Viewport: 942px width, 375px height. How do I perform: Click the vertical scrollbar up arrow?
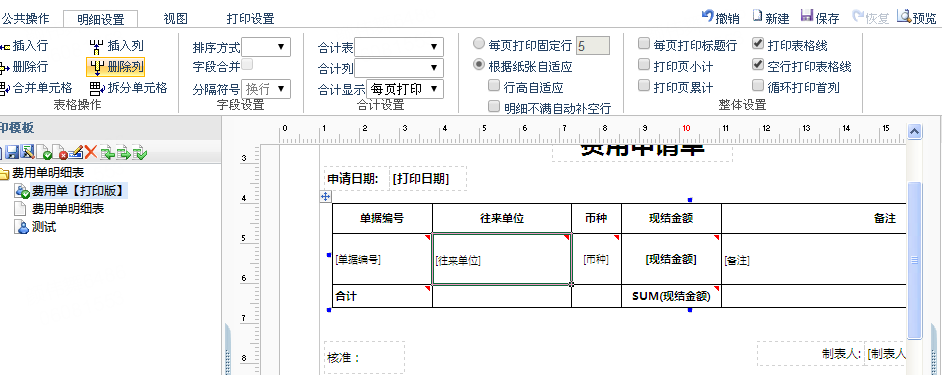(x=914, y=132)
